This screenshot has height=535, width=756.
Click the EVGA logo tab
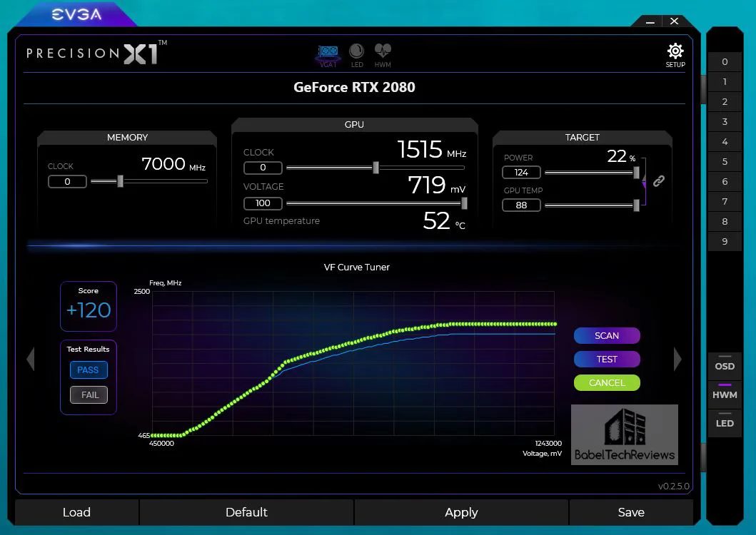[x=76, y=14]
